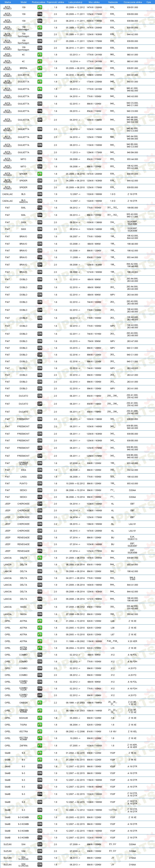The height and width of the screenshot is (868, 155).
Task: Click the ON icon in the Fiat Idea row
Action: click(40, 470)
